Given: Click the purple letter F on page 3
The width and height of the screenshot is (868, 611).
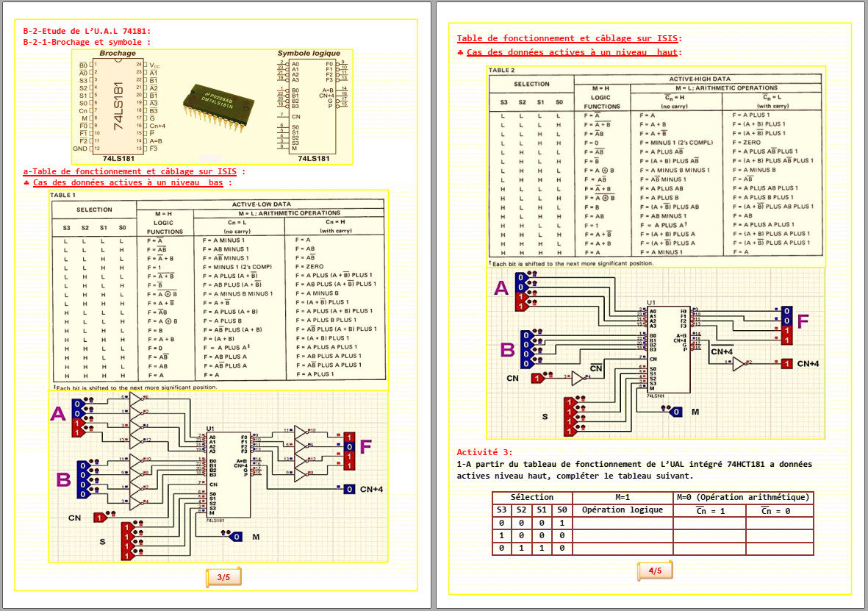Looking at the screenshot, I should (365, 446).
